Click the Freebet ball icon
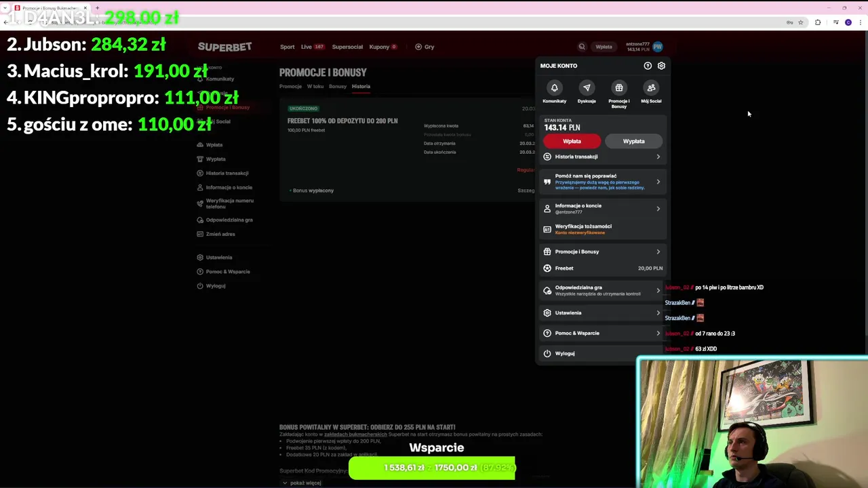Image resolution: width=868 pixels, height=488 pixels. 547,268
